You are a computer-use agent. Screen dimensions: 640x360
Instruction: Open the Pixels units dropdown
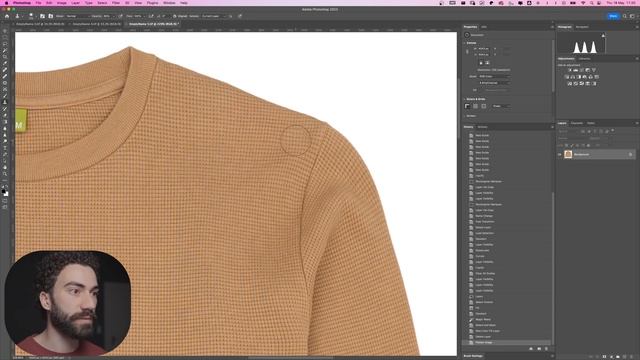click(502, 106)
